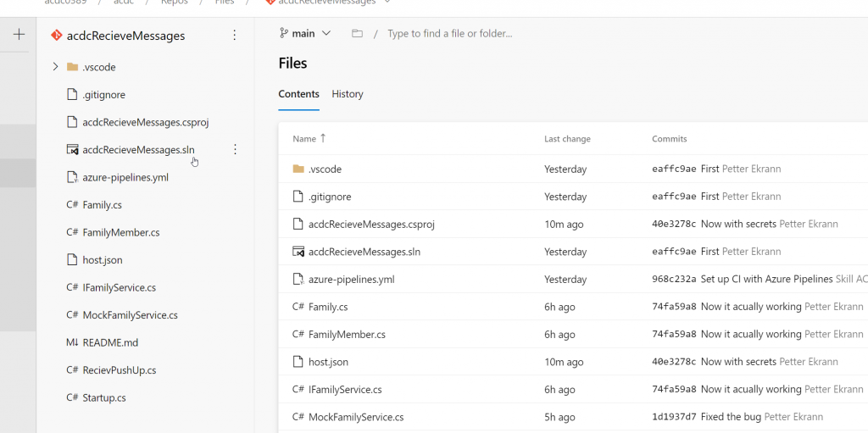
Task: Click commit 40e3278c on the host.json row
Action: coord(674,362)
